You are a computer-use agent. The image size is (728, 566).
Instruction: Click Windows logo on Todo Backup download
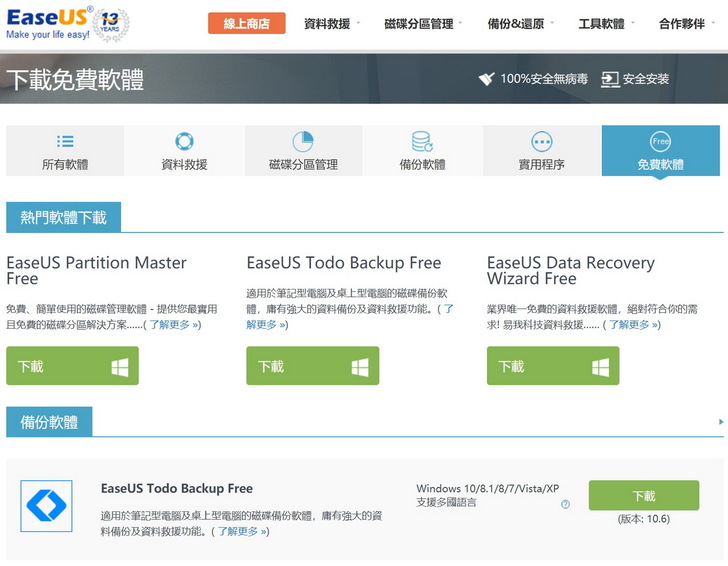[x=360, y=367]
